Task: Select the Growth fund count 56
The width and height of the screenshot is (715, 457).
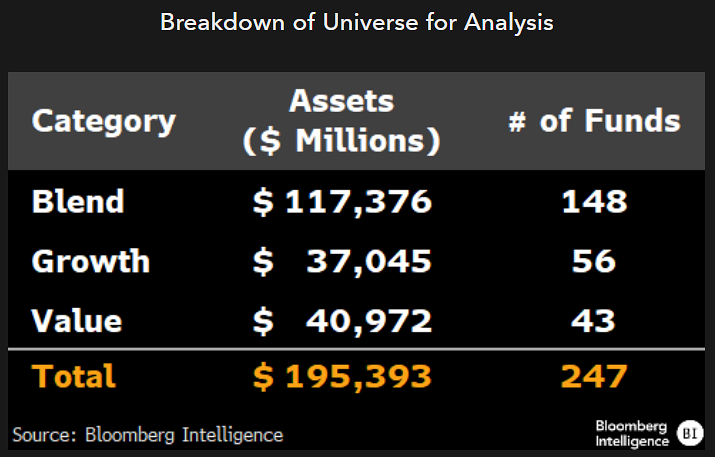Action: [594, 261]
